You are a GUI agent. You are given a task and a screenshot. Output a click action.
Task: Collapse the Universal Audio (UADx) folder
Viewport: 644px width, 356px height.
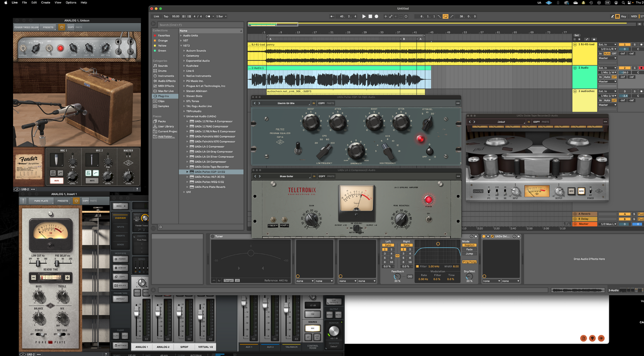point(184,116)
